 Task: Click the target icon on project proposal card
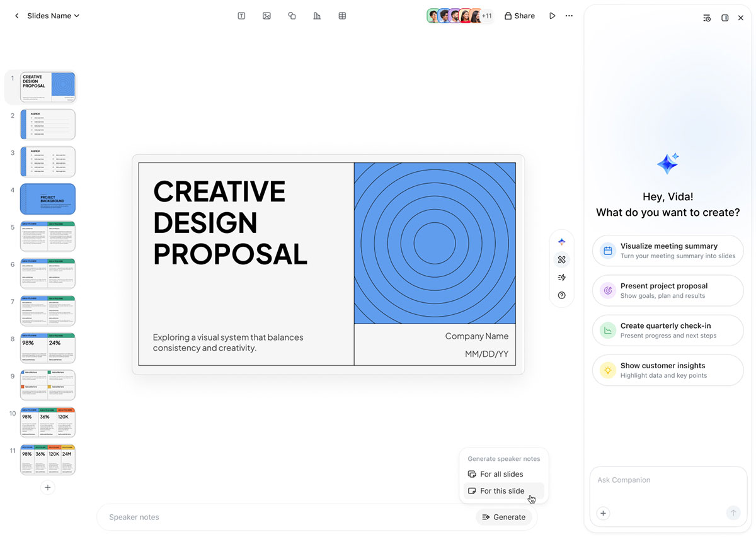click(x=608, y=290)
